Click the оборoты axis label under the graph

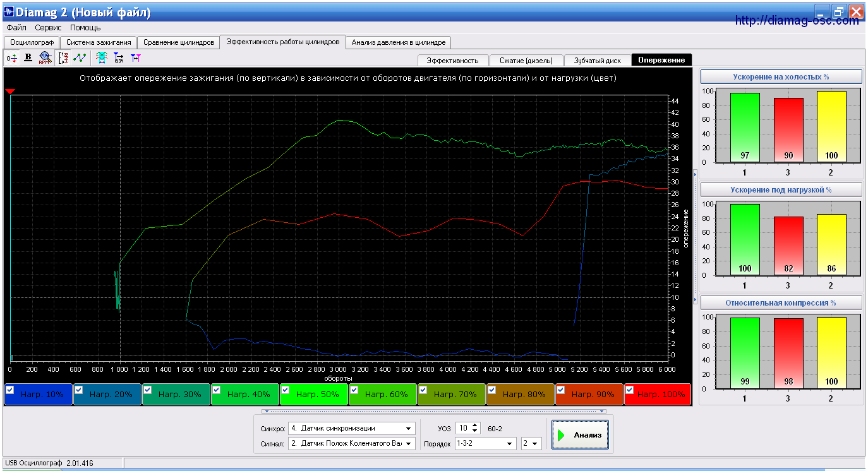click(x=339, y=378)
